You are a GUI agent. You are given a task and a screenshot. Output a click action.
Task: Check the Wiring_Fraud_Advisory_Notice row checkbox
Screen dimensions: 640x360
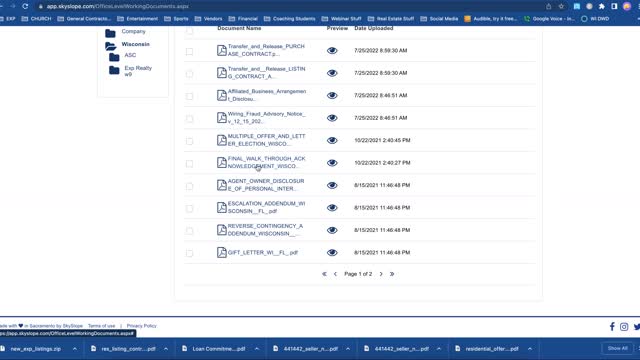189,119
